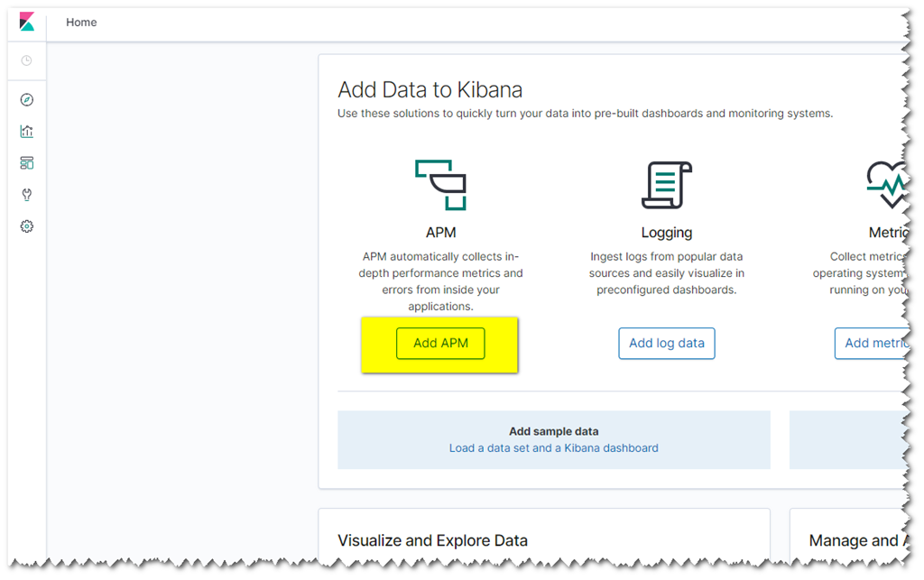The image size is (924, 580).
Task: Click the Logging heading text
Action: [667, 234]
